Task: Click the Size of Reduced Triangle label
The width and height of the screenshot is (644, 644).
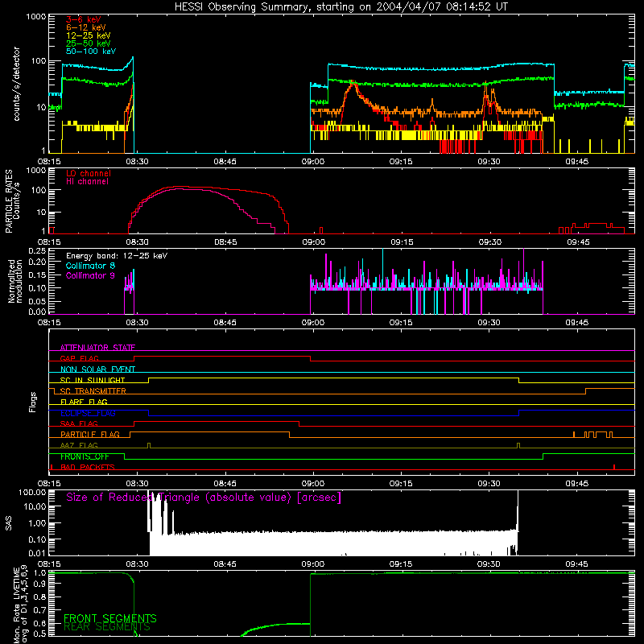Action: tap(204, 497)
